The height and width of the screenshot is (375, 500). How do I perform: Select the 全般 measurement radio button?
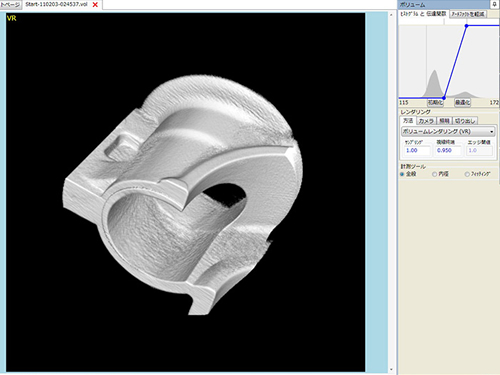pos(402,174)
